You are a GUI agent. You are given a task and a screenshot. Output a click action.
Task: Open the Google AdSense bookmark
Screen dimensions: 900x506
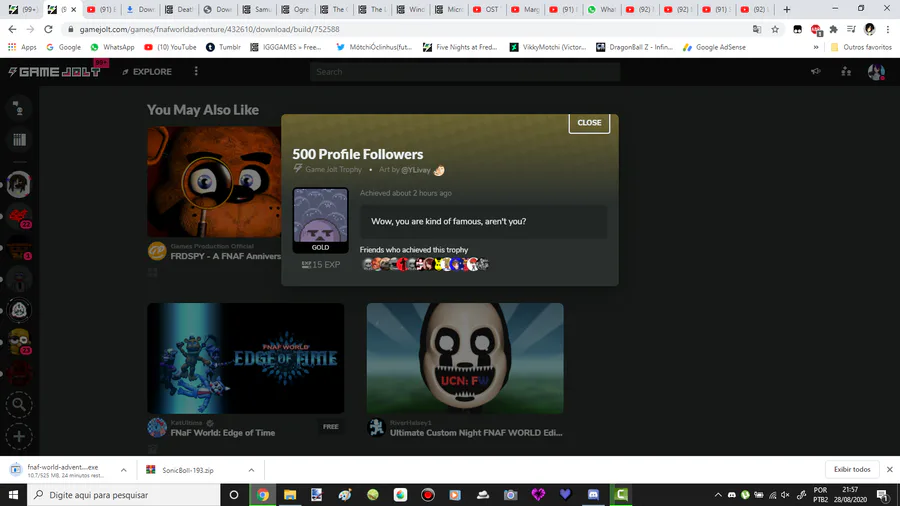click(714, 47)
